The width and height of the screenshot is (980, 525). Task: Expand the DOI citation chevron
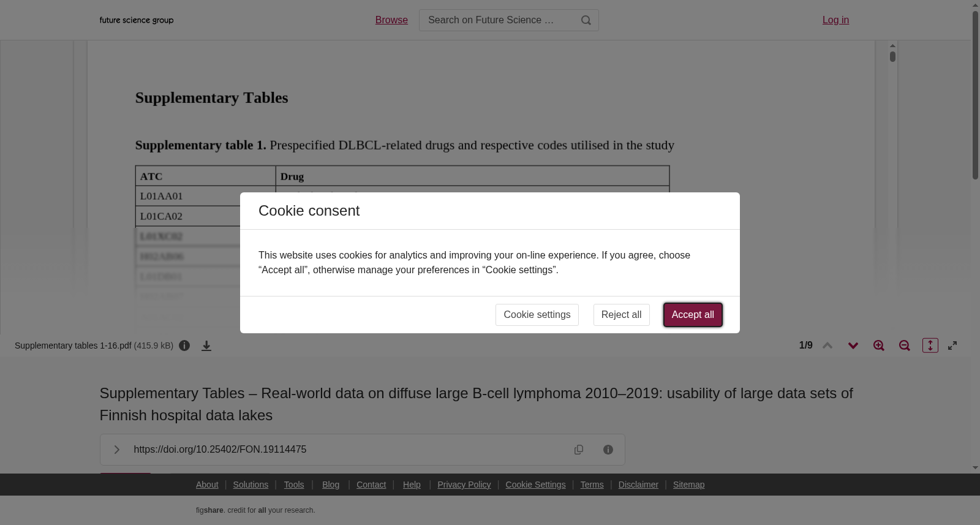116,450
